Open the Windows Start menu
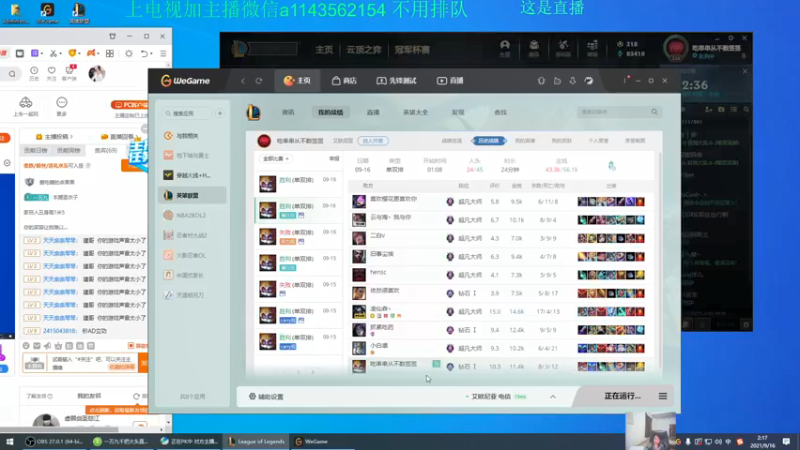Screen dimensions: 800x450 coord(10,442)
